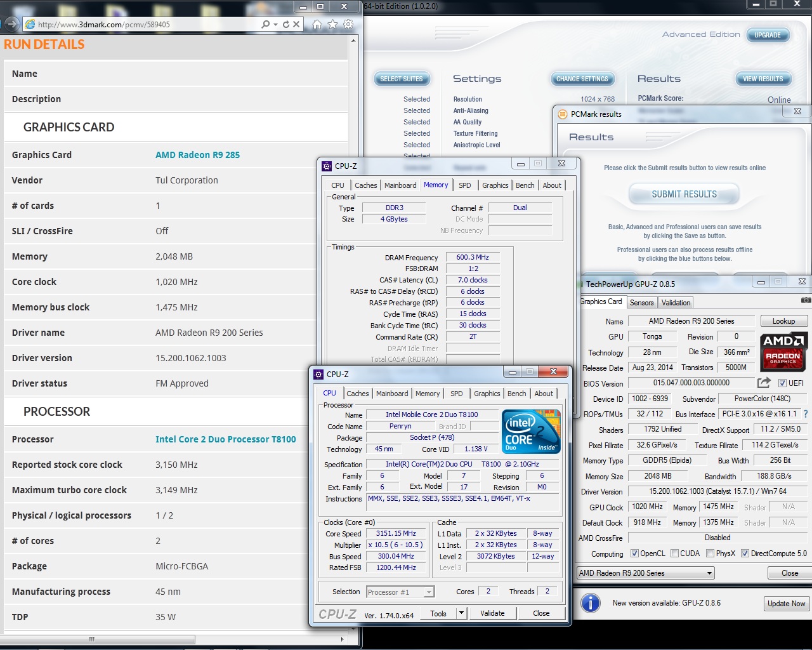This screenshot has height=650, width=812.
Task: Click the browser URL address field
Action: 147,24
